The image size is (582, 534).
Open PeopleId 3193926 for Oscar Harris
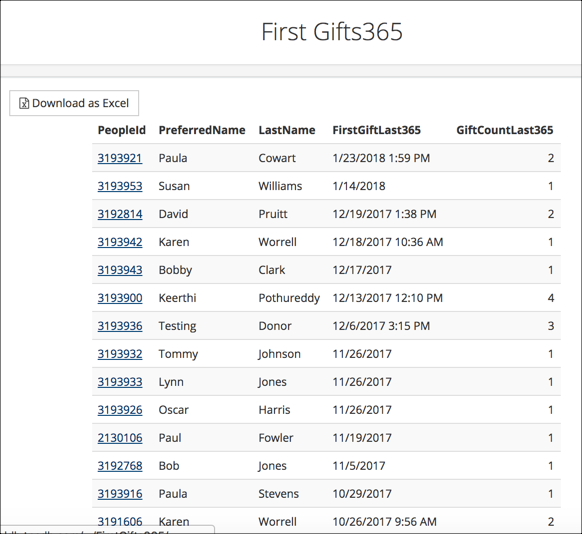pos(120,410)
